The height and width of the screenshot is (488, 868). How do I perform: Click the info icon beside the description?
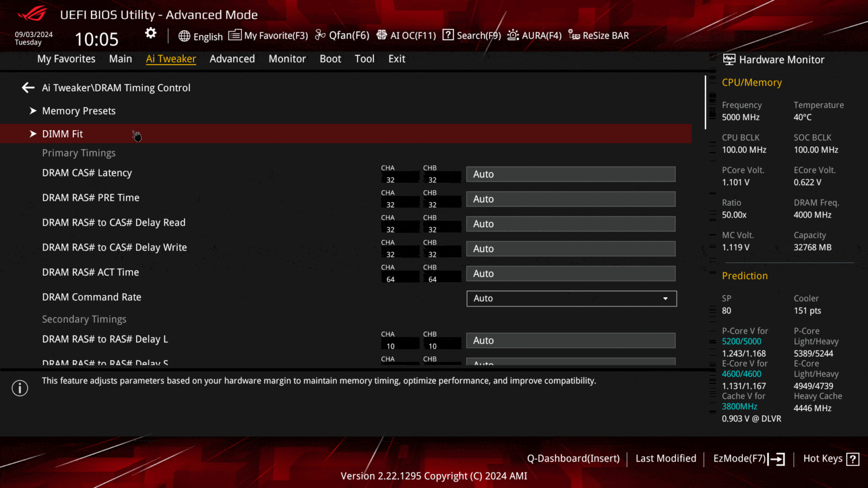[20, 388]
